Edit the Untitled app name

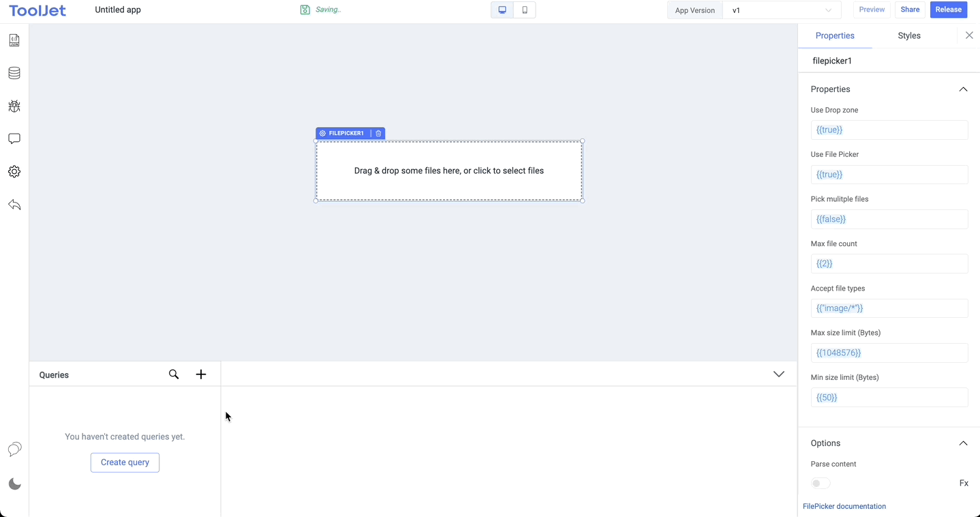(118, 10)
